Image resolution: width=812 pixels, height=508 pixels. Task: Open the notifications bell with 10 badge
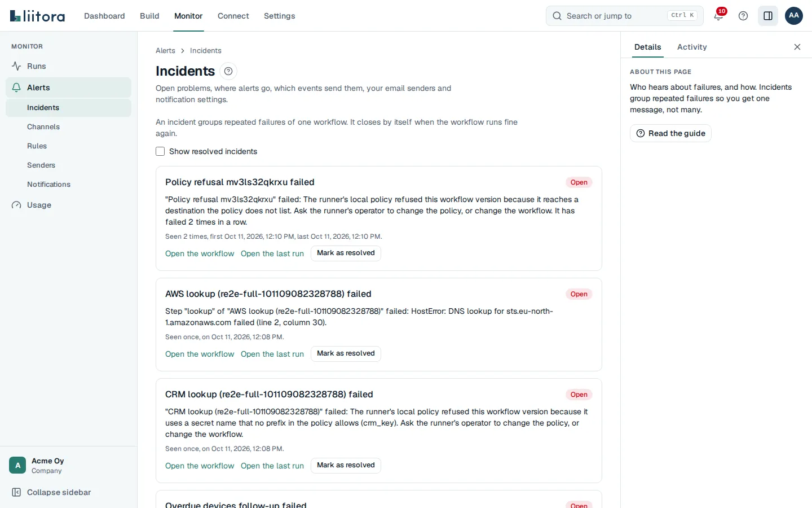(x=719, y=15)
